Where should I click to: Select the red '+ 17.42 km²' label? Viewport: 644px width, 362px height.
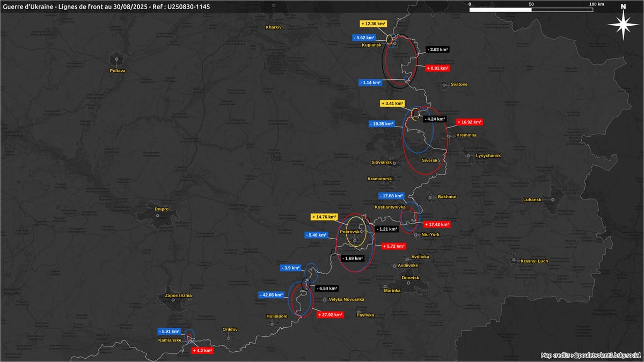437,224
